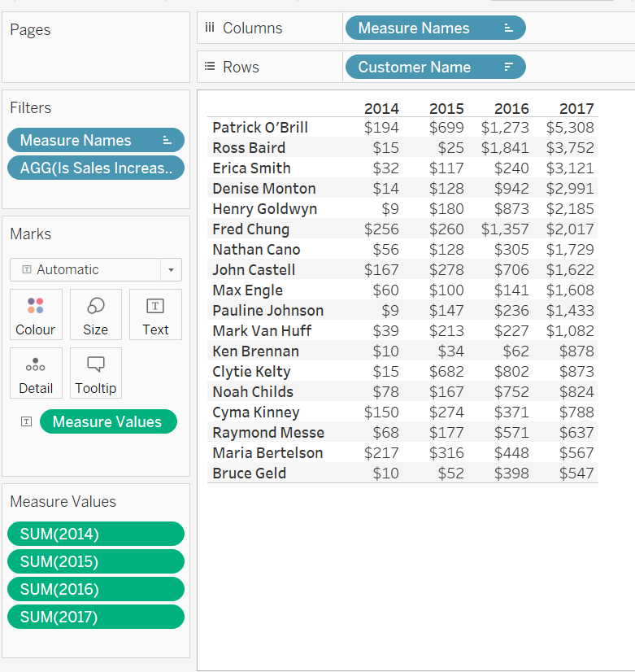Select the SUM(2014) measure pill
Screen dimensions: 635x672
pyautogui.click(x=96, y=534)
